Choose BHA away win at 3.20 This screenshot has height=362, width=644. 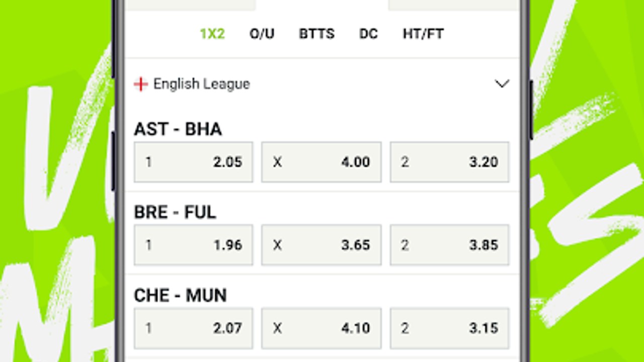[449, 162]
